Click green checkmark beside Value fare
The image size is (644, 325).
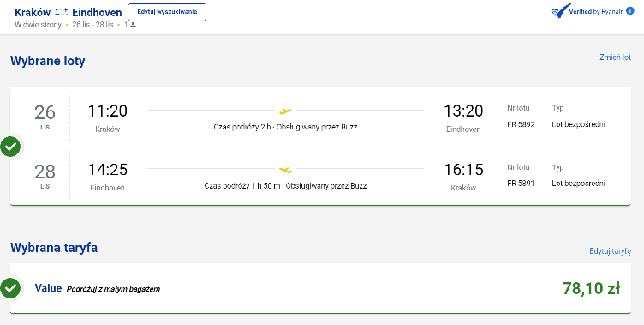tap(10, 288)
